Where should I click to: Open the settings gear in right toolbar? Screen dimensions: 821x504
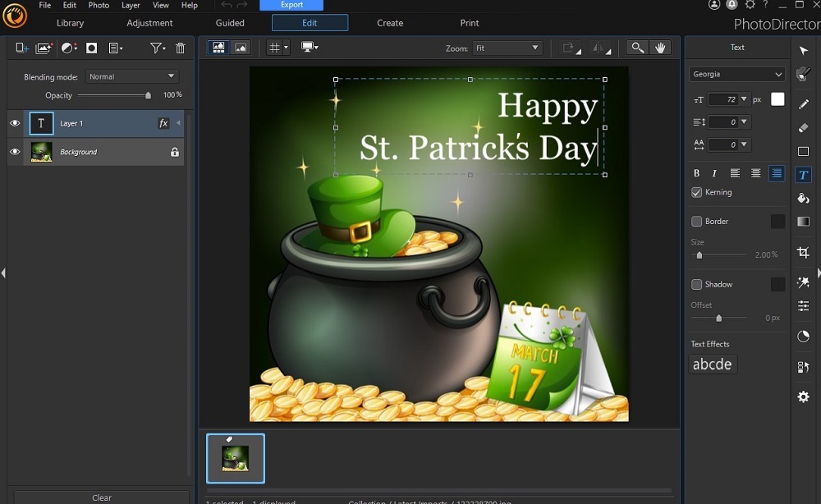(803, 396)
